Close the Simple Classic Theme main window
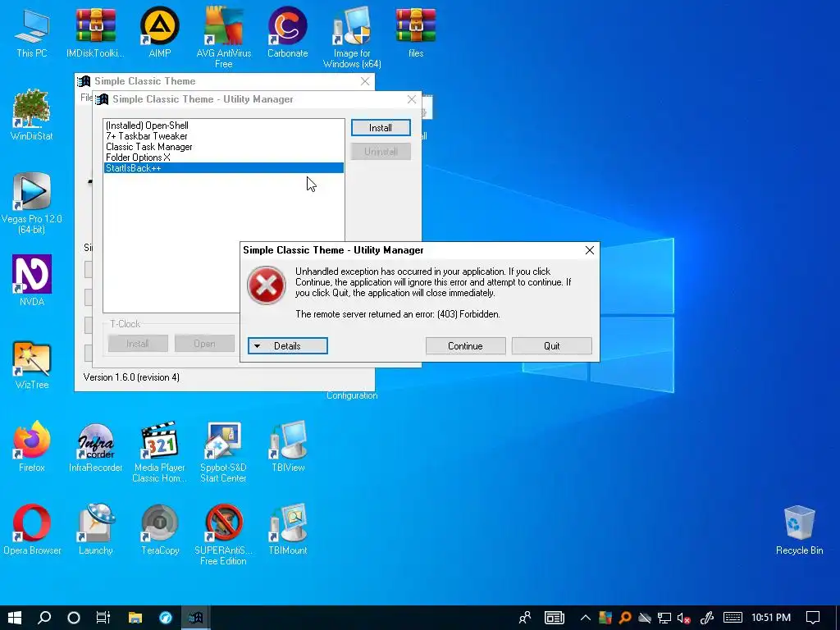 [365, 81]
